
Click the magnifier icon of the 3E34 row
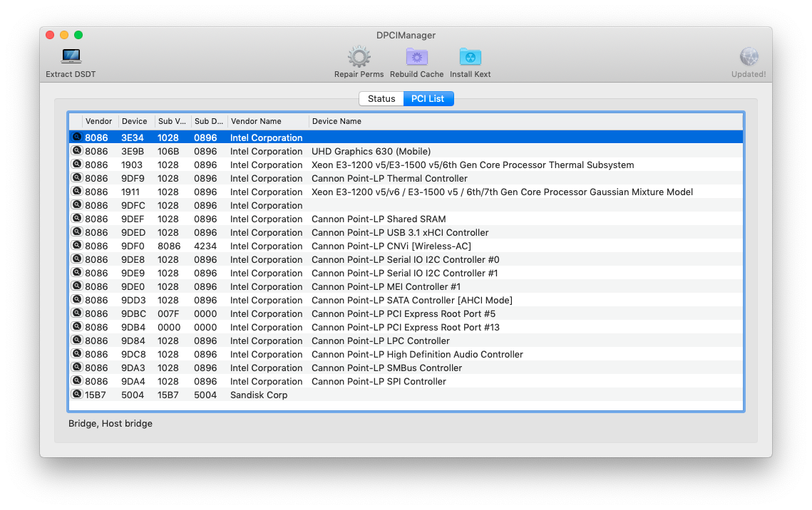[x=77, y=137]
